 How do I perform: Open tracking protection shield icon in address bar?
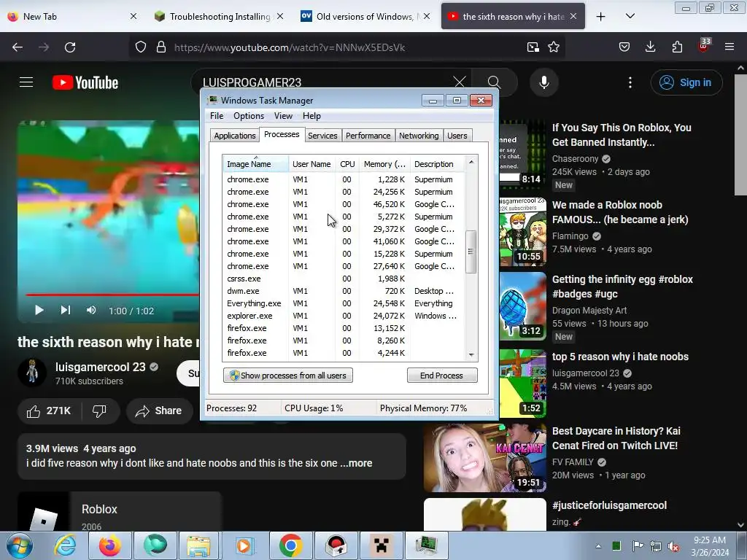click(141, 47)
